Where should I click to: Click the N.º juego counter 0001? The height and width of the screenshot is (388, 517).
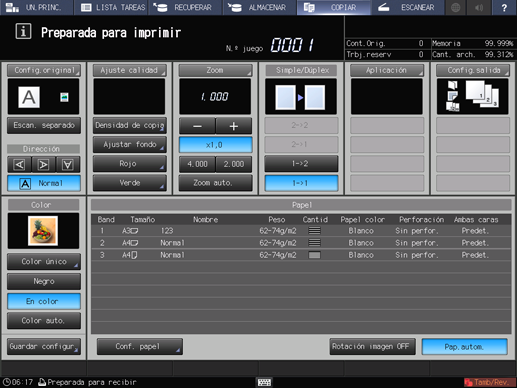pos(292,45)
